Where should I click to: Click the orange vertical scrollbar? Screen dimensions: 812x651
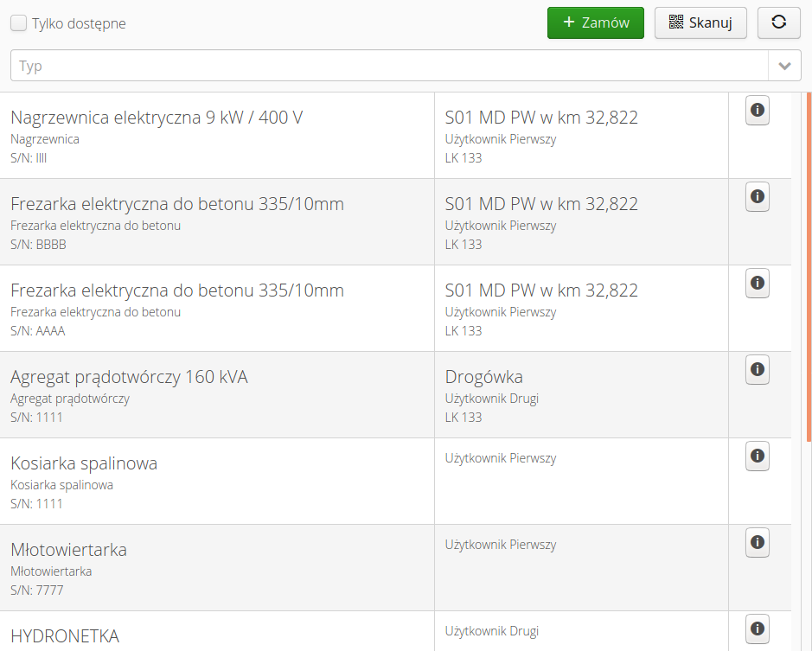tap(809, 259)
